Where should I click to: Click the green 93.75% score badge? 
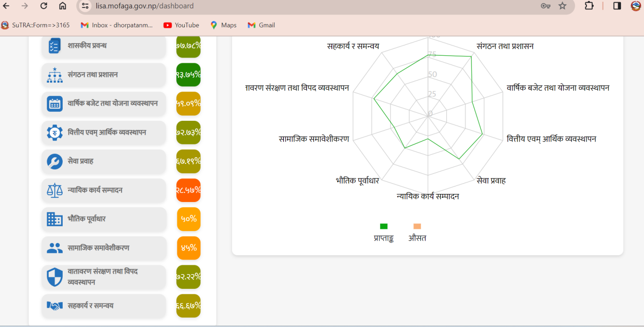click(x=189, y=75)
